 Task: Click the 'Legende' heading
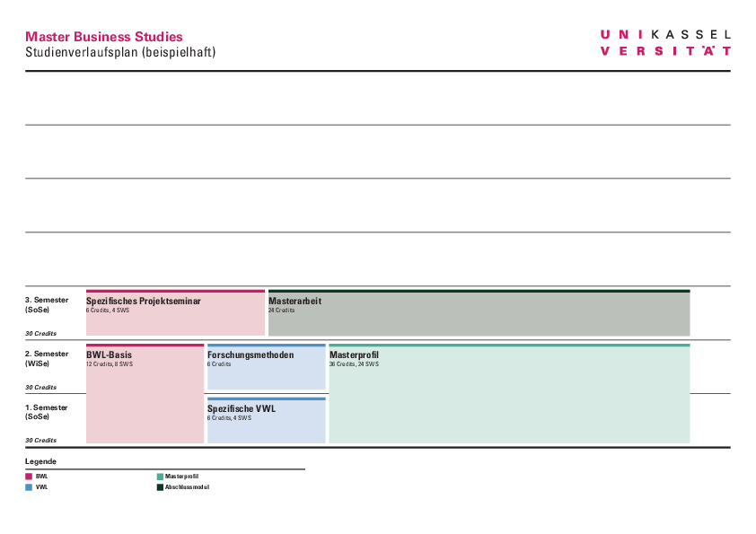40,461
